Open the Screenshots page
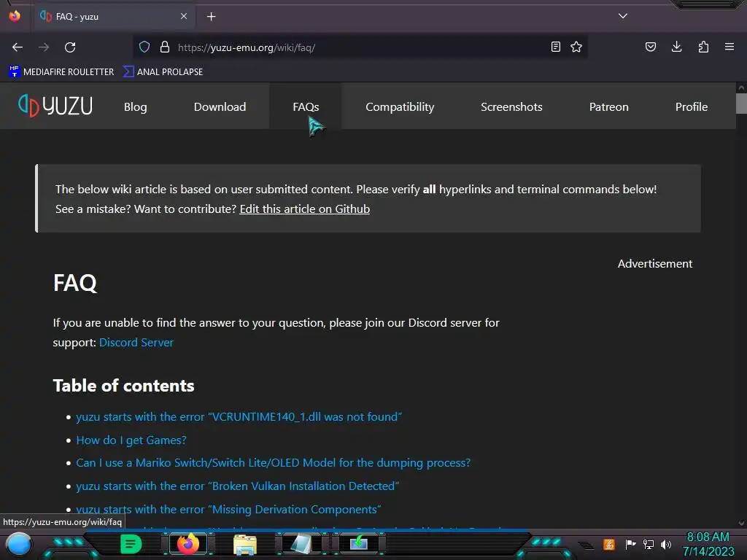The width and height of the screenshot is (747, 560). (511, 106)
